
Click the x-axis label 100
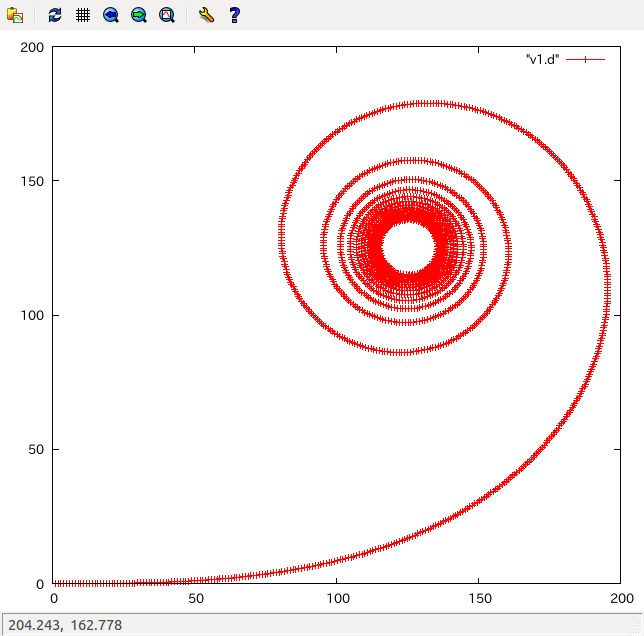point(338,598)
